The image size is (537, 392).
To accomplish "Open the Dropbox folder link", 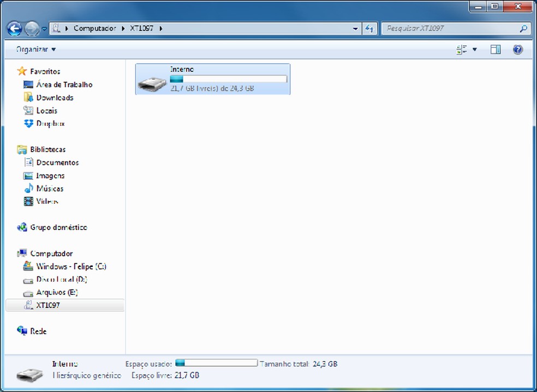I will 50,123.
